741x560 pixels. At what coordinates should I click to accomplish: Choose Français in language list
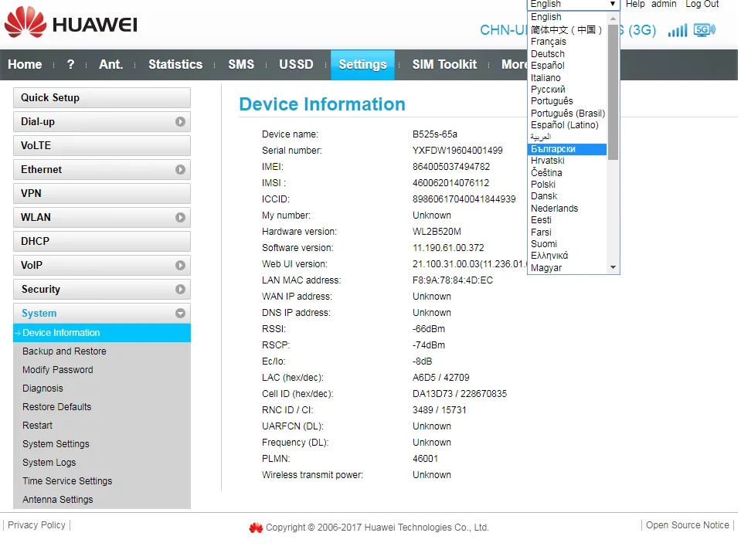point(566,42)
